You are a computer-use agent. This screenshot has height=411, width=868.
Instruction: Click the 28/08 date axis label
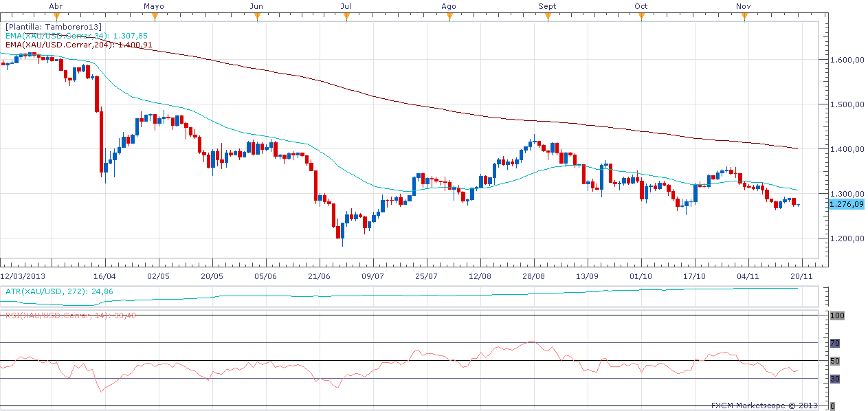(533, 276)
